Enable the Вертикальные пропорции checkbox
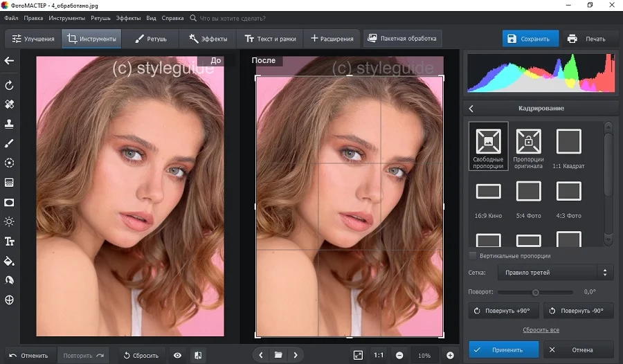This screenshot has width=623, height=364. click(473, 256)
